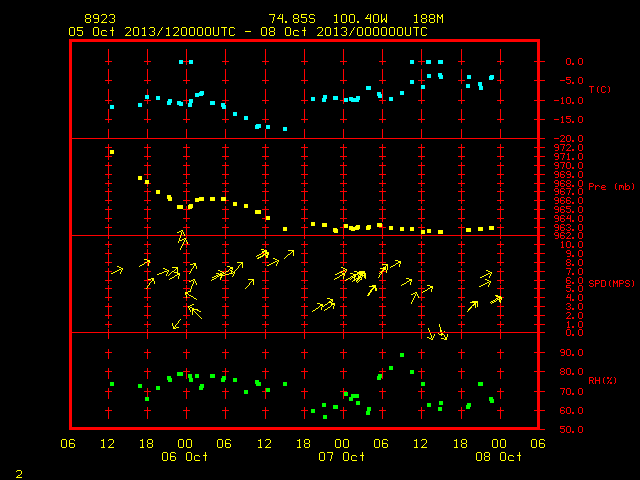640x480 pixels.
Task: Select the 90% humidity peak data point
Action: (402, 355)
